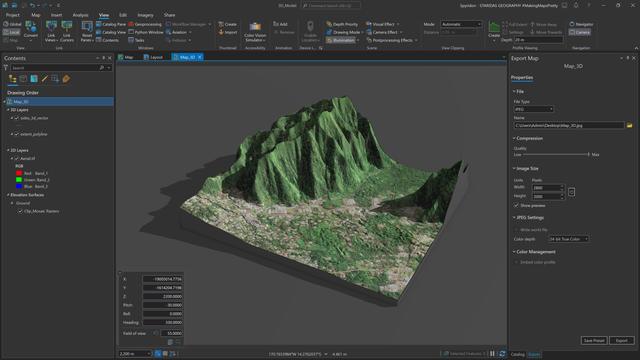
Task: Click the Depth Priority tool
Action: coord(342,24)
